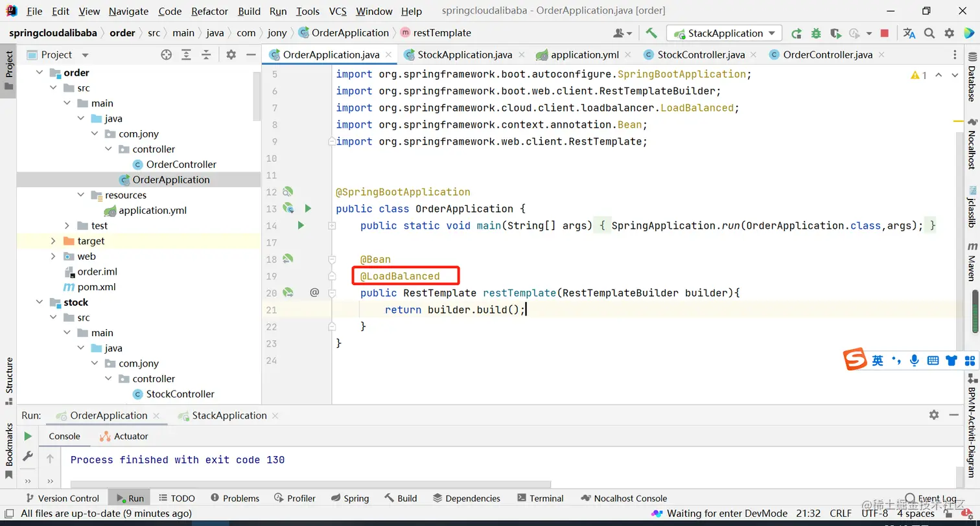Screen dimensions: 980x526
Task: Toggle the BPMN-Activiti-Diagram tool window
Action: (972, 427)
